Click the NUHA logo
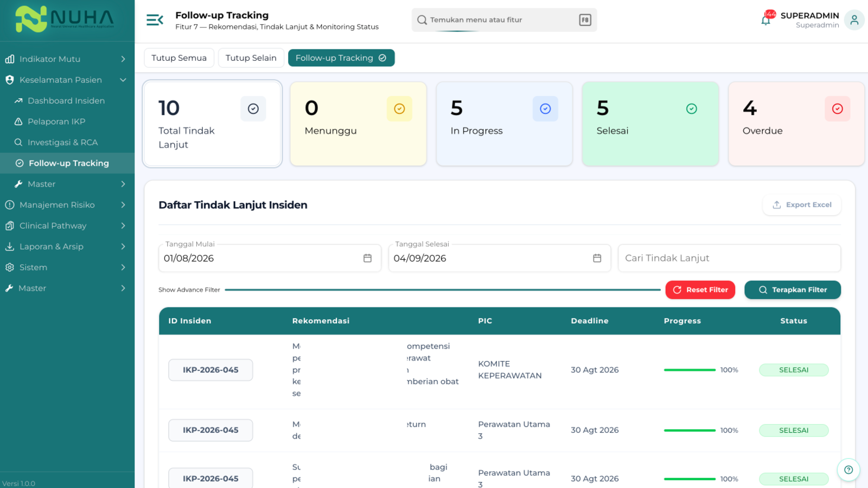This screenshot has height=488, width=868. point(65,20)
